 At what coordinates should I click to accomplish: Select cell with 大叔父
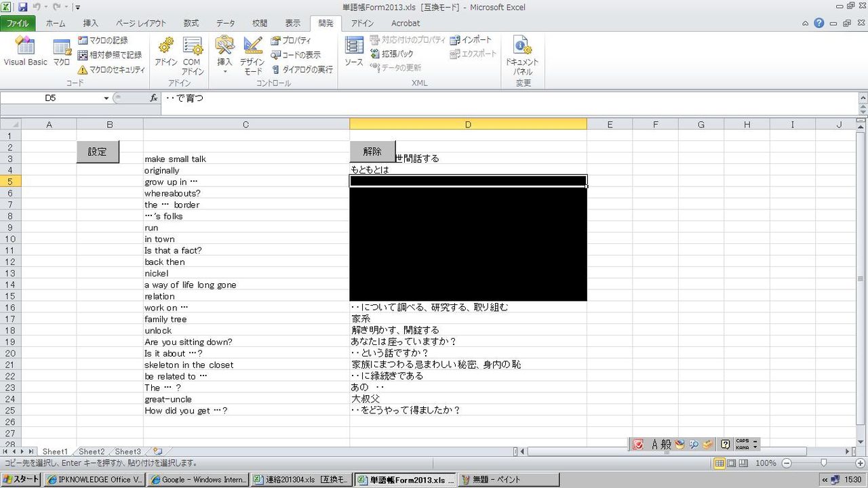coord(468,399)
